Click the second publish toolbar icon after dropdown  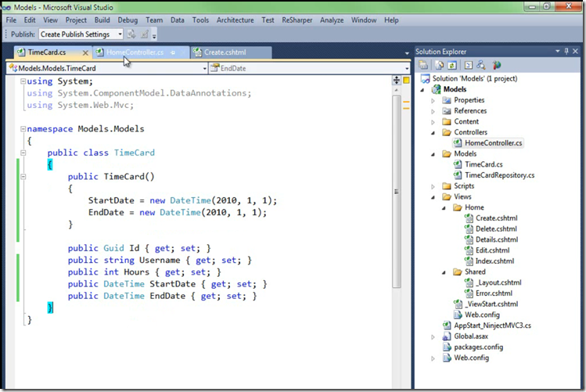144,34
